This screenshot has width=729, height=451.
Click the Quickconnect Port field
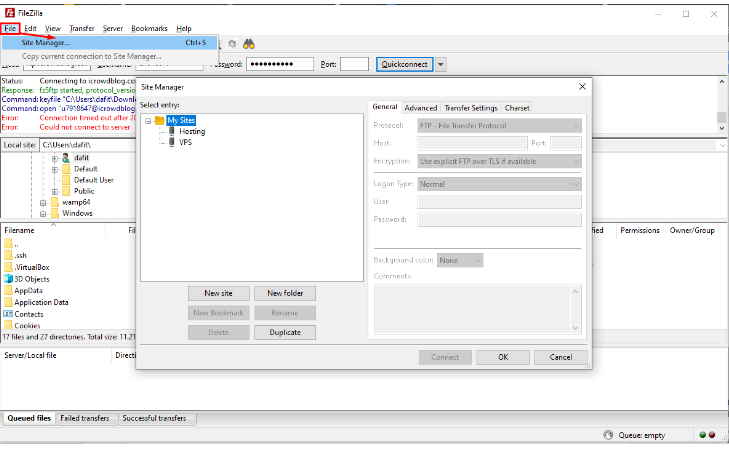[x=354, y=64]
